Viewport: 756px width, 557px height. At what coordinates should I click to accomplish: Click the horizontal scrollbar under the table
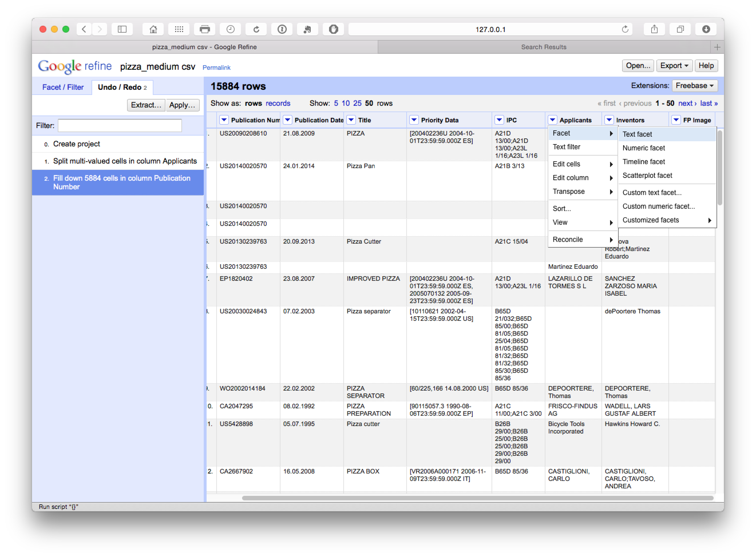pyautogui.click(x=477, y=498)
